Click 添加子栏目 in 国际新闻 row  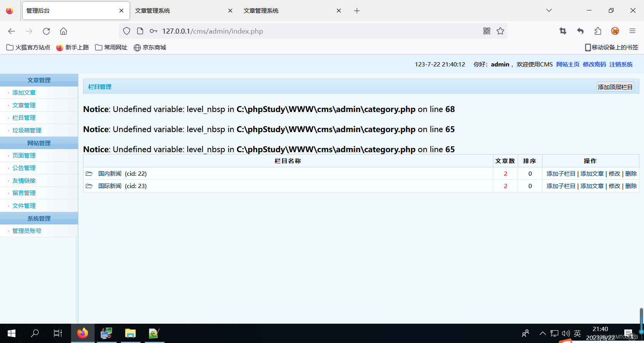click(561, 186)
